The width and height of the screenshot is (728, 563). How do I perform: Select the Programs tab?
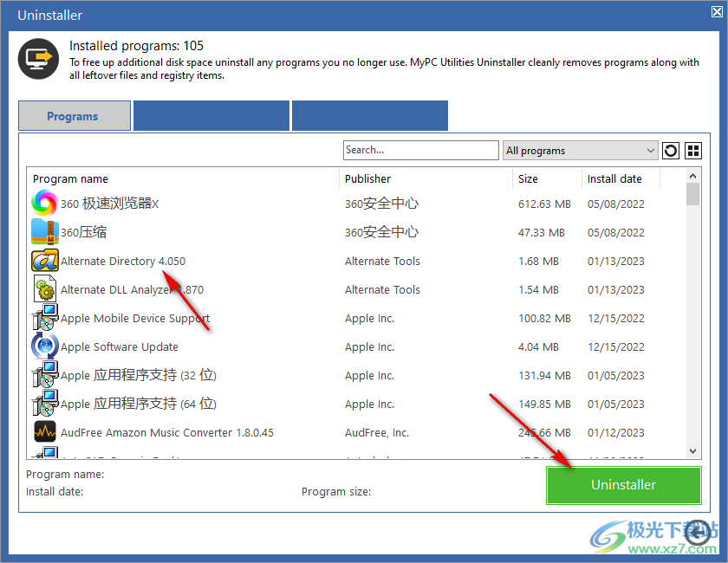pos(75,116)
